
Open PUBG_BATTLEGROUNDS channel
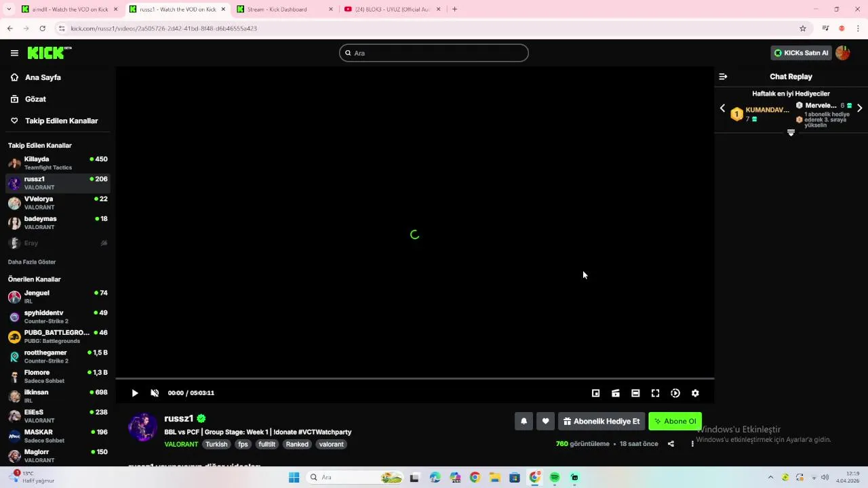pyautogui.click(x=58, y=336)
